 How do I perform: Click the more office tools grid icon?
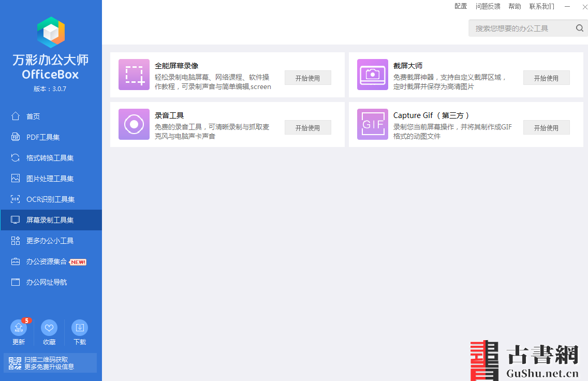coord(16,241)
